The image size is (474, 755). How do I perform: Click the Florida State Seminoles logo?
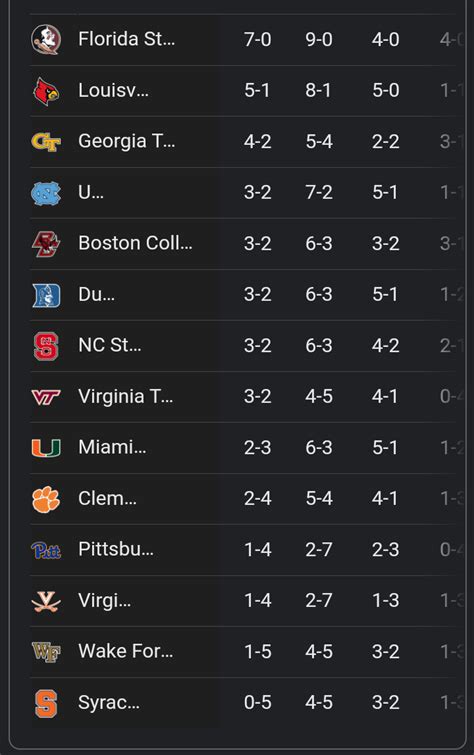click(x=46, y=39)
